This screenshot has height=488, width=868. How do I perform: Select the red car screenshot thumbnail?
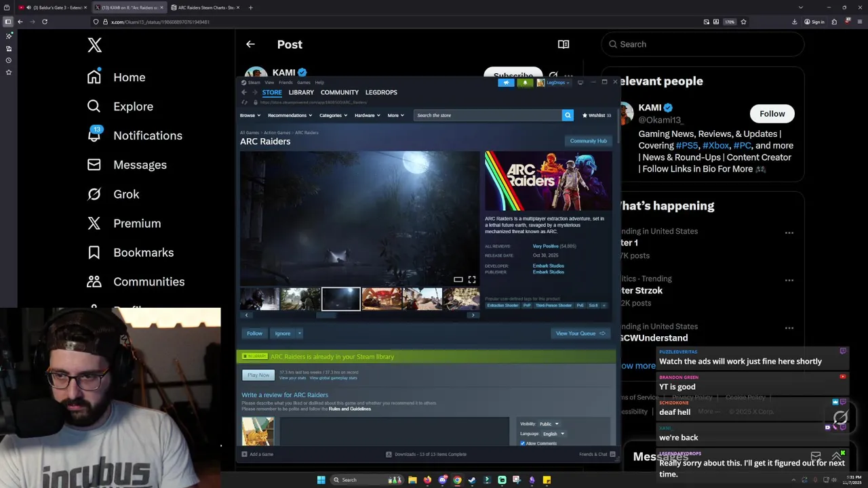[x=381, y=299]
